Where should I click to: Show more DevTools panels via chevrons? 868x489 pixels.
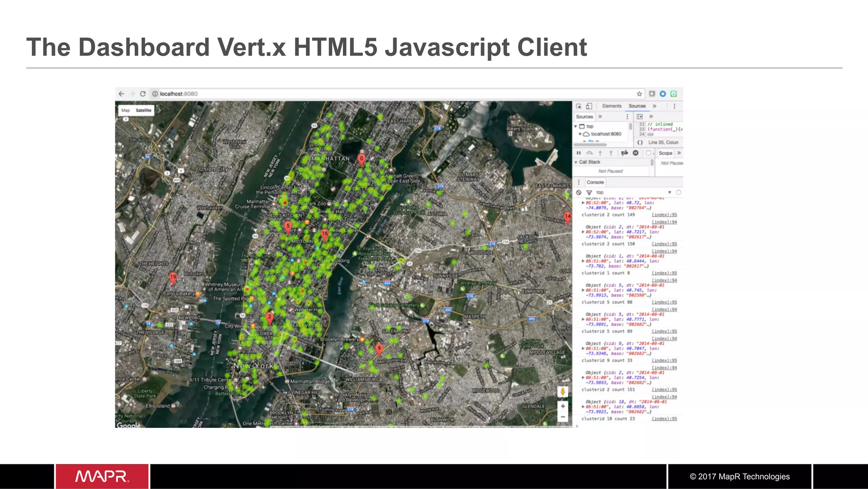[x=654, y=106]
